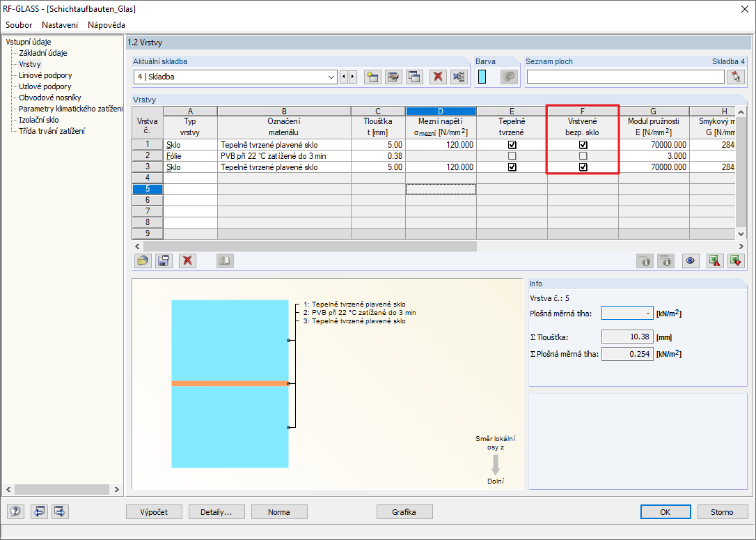Toggle Tepelně tvrzené checkbox for layer 3
Viewport: 756px width, 540px height.
pos(512,167)
